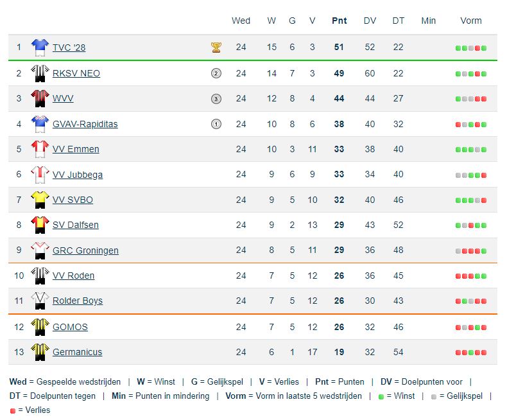Go to the GRC Groningen team link

tap(85, 250)
